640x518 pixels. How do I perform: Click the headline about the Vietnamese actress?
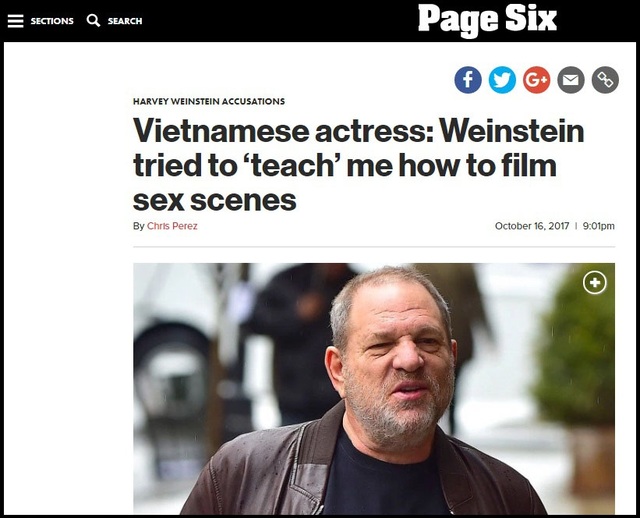pos(358,165)
